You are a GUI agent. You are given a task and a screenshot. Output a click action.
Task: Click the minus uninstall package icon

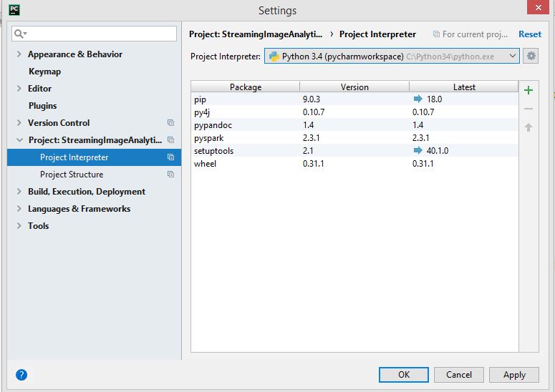click(528, 109)
